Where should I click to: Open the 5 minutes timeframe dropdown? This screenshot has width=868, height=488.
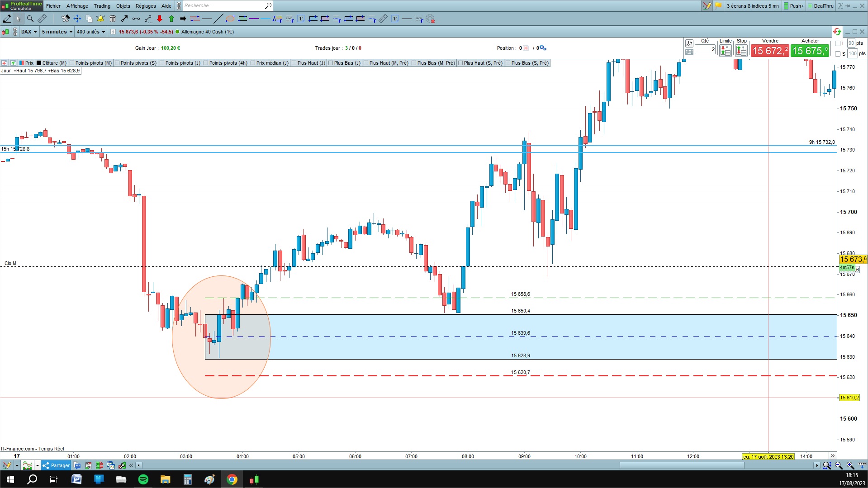(x=57, y=32)
